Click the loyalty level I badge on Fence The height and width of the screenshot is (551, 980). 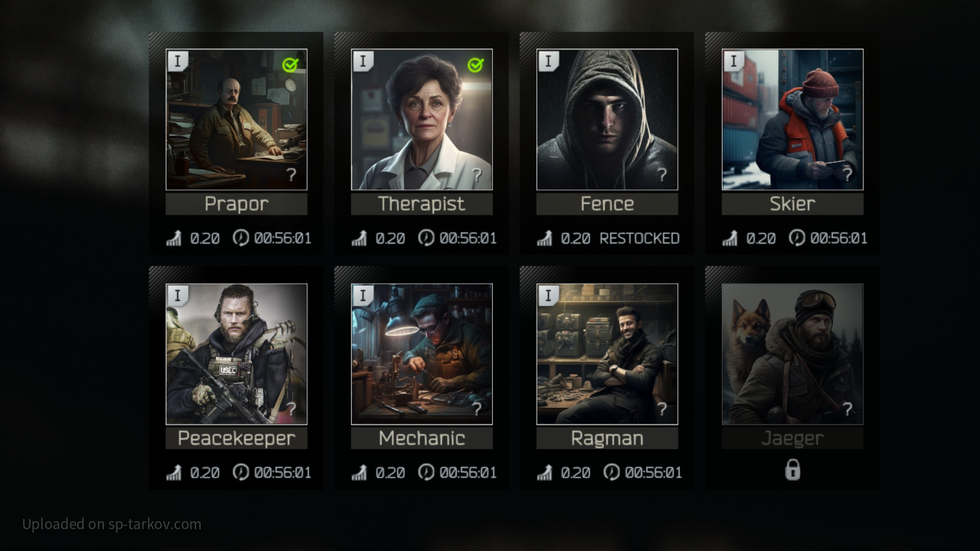(x=547, y=61)
